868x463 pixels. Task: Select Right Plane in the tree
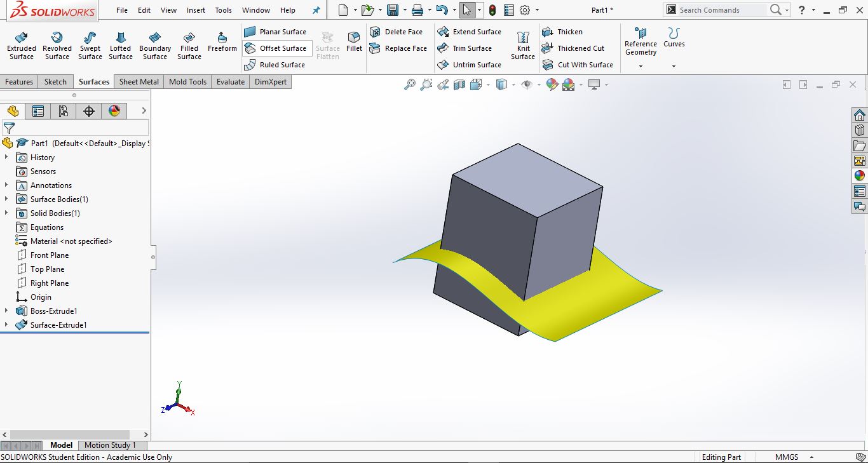click(x=50, y=283)
